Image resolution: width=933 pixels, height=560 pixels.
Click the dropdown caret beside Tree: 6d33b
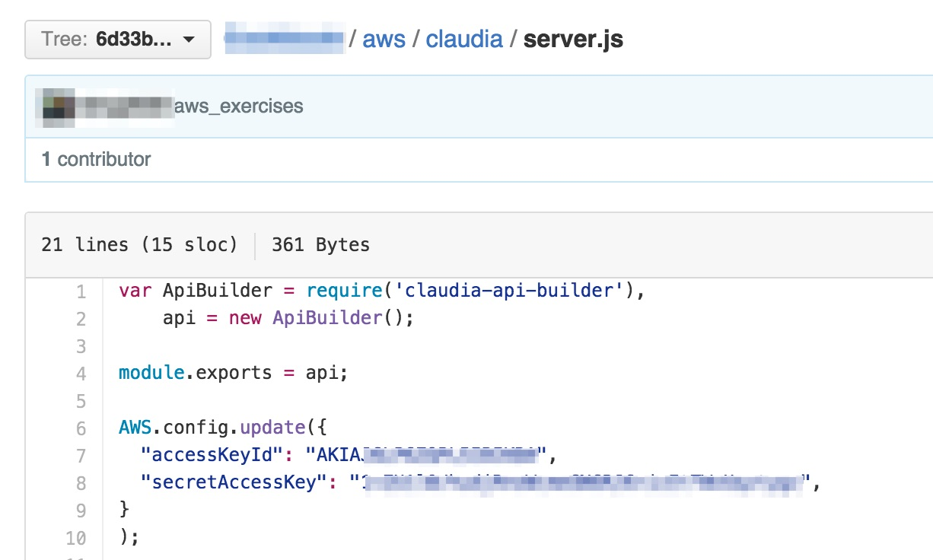point(189,40)
